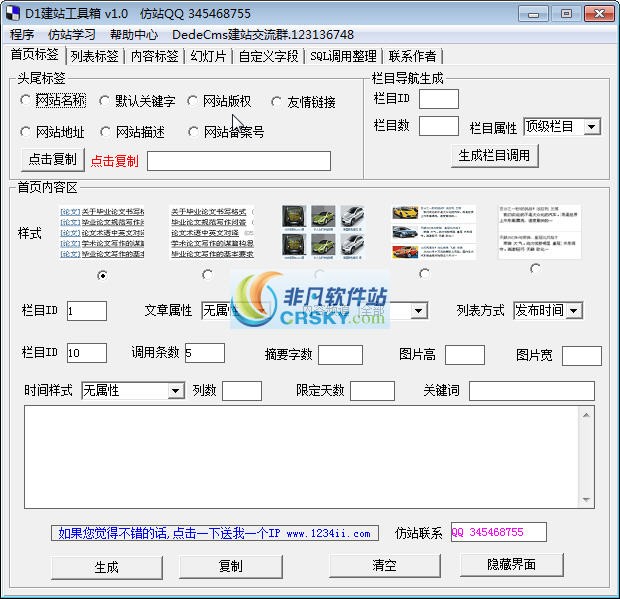Click the 图片高 input field
Screen dimensions: 620x599
tap(465, 355)
